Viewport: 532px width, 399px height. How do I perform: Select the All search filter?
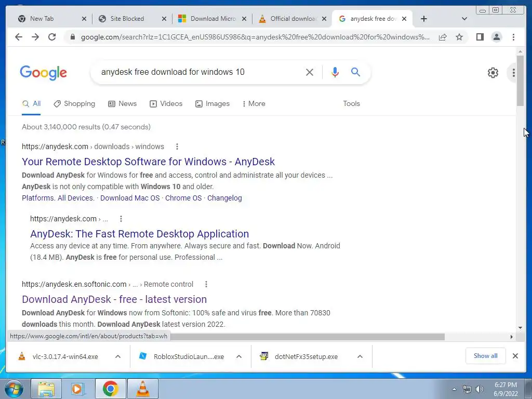31,104
